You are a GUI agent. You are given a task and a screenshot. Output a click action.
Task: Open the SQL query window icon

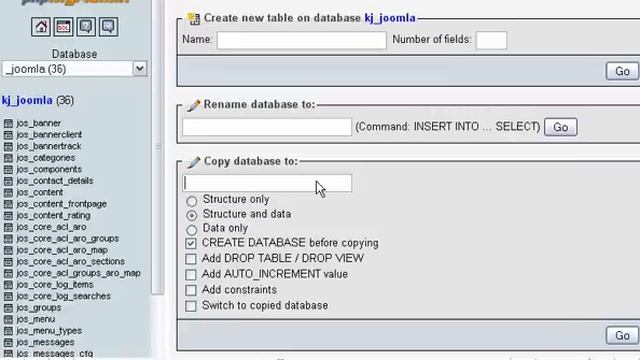(63, 27)
